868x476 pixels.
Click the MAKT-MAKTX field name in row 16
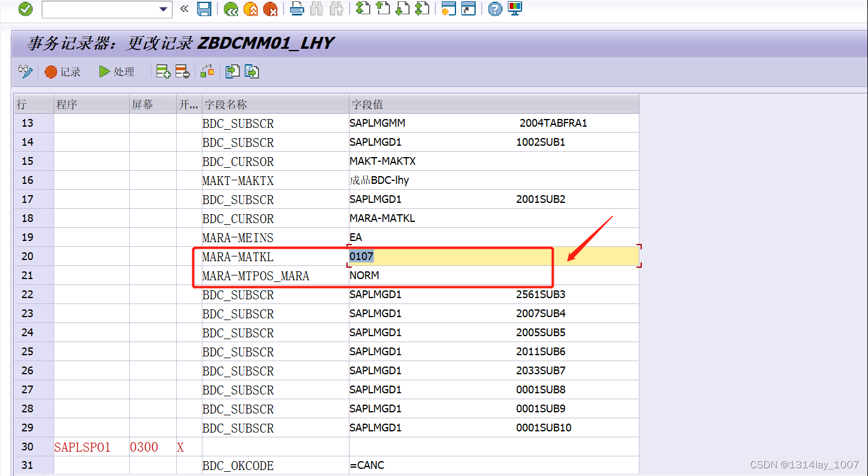click(x=238, y=180)
